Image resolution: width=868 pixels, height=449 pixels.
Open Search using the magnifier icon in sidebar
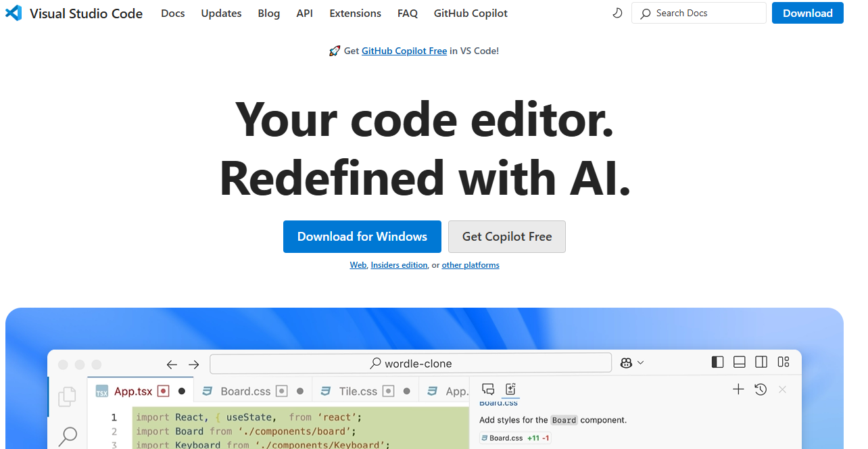point(67,435)
